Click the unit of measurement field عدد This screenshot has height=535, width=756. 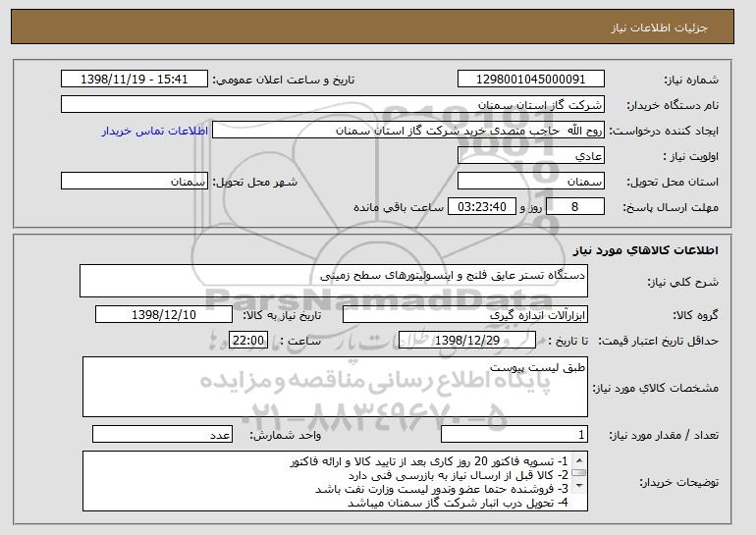click(x=162, y=434)
